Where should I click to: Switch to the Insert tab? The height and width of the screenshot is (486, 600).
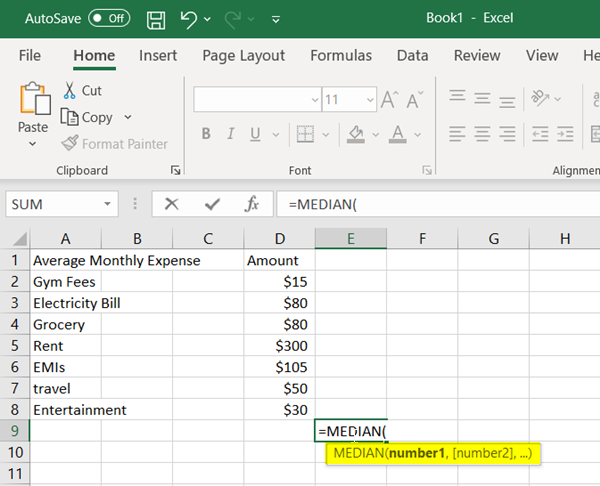pyautogui.click(x=158, y=56)
